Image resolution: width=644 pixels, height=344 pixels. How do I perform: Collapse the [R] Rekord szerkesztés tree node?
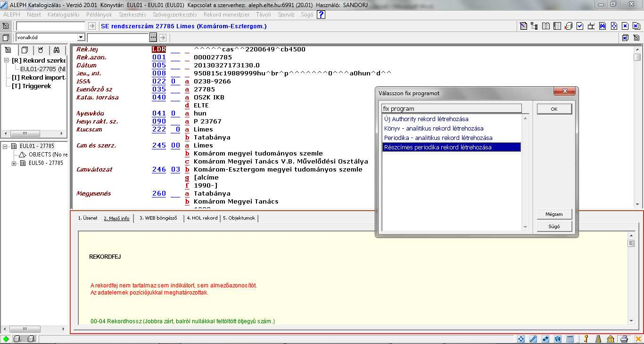coord(7,61)
